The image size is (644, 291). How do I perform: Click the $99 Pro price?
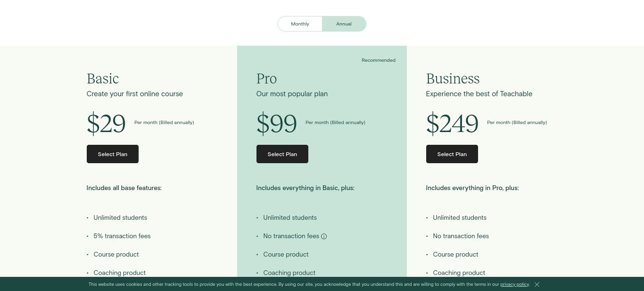point(277,124)
